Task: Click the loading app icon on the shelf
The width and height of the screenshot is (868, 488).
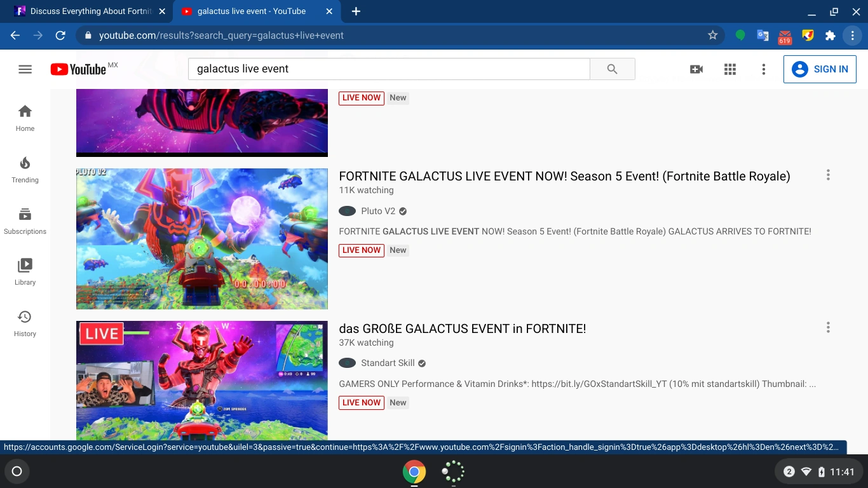Action: click(x=453, y=471)
